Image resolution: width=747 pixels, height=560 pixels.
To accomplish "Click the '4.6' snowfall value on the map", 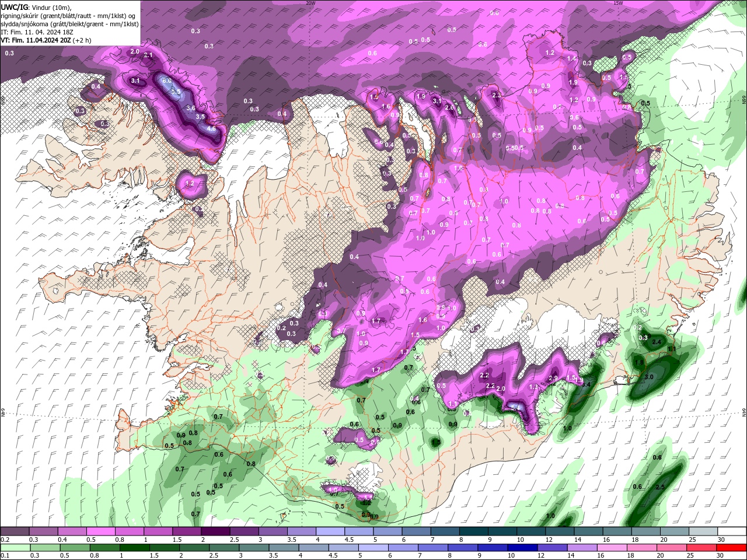I will (211, 128).
